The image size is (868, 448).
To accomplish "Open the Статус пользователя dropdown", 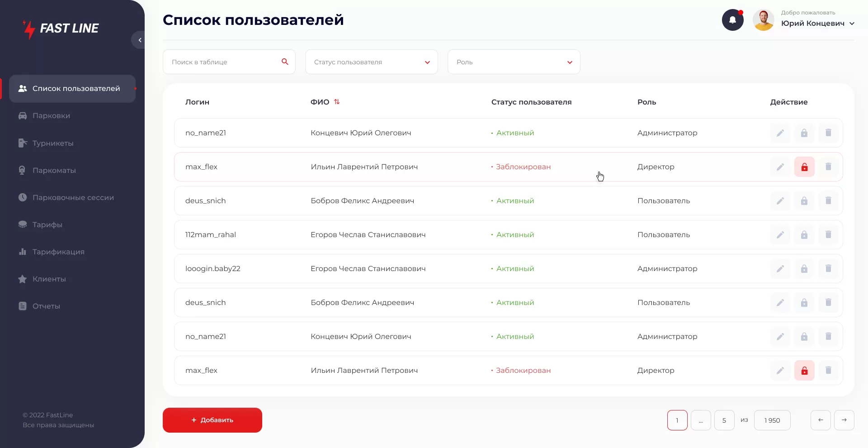I will 371,62.
